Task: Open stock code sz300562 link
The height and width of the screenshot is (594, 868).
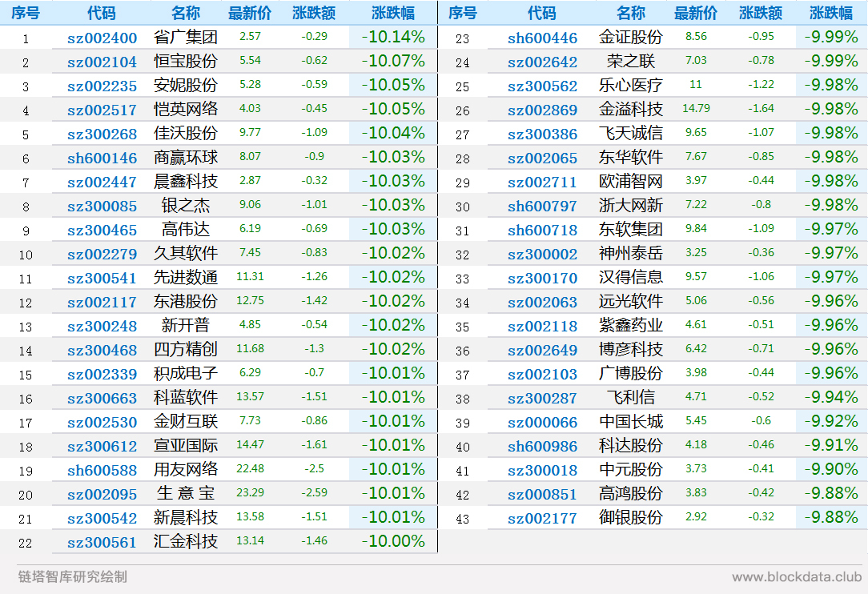Action: (543, 86)
